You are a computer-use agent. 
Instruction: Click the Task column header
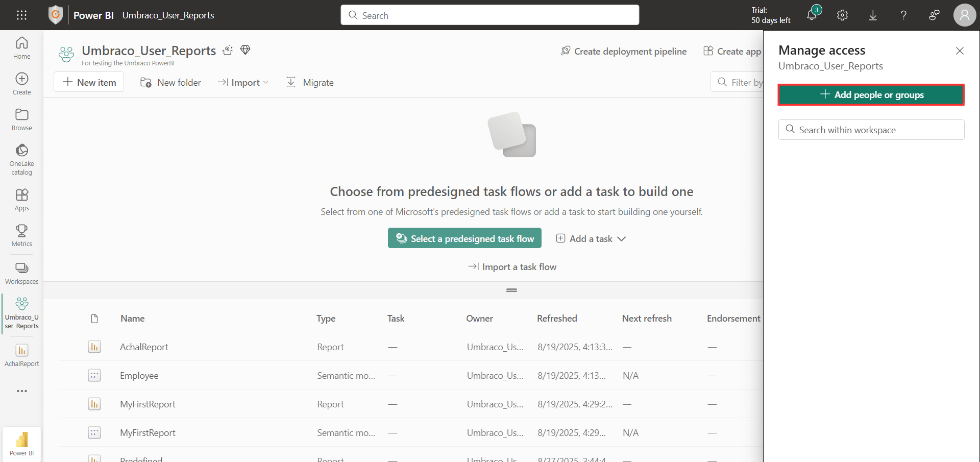tap(396, 319)
